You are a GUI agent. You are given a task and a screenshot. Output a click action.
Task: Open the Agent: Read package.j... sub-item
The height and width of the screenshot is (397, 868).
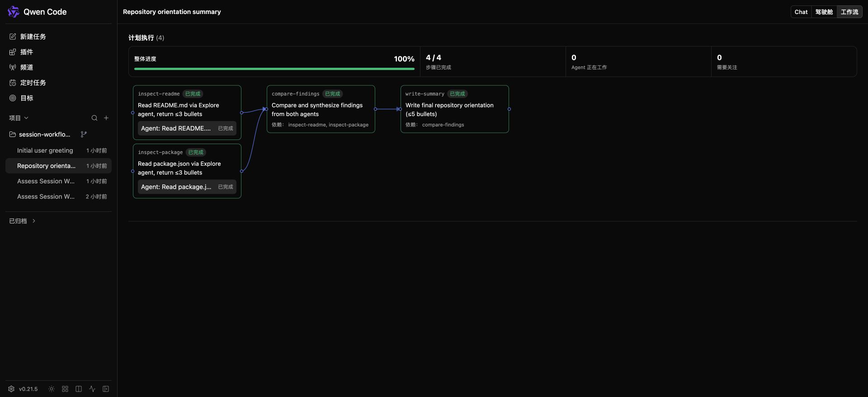tap(187, 187)
